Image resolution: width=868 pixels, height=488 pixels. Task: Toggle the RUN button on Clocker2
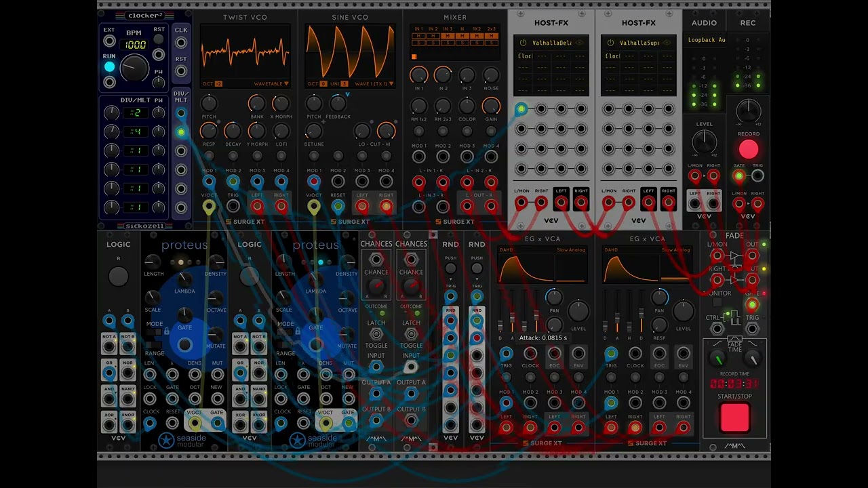tap(109, 67)
